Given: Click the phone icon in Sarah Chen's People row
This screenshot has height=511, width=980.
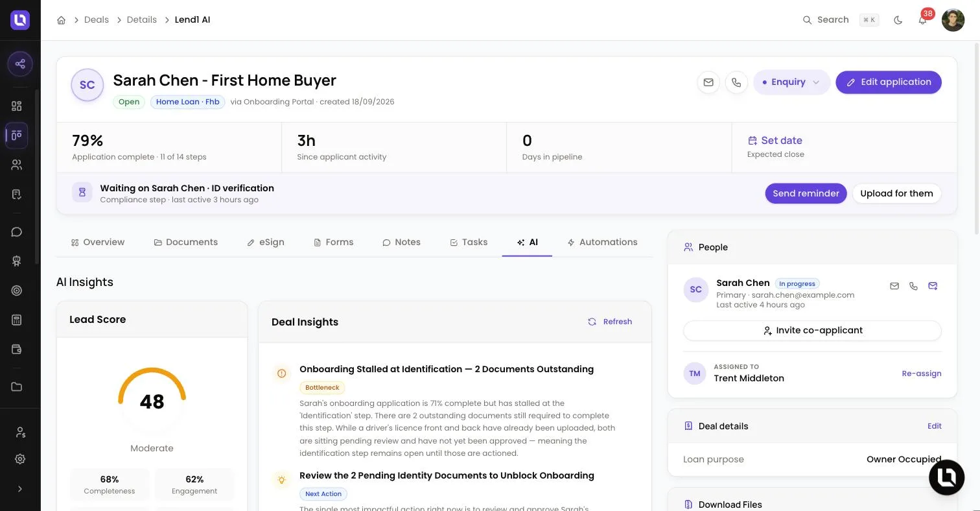Looking at the screenshot, I should pos(913,286).
